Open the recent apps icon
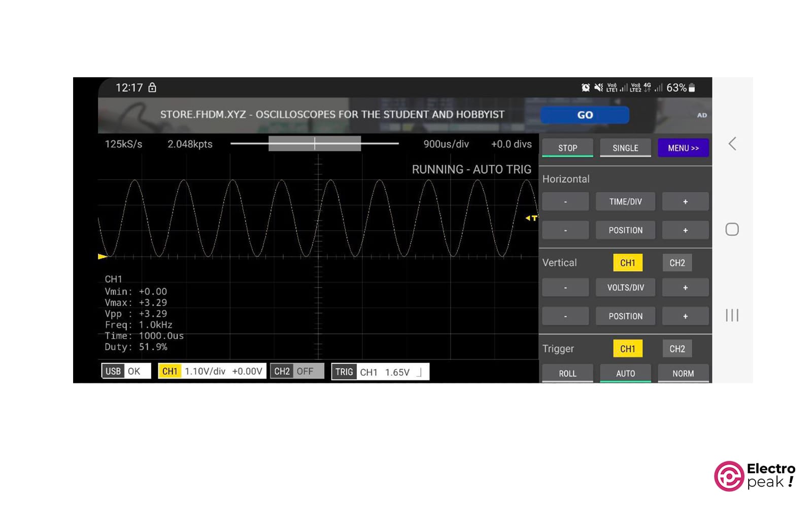The width and height of the screenshot is (812, 508). tap(732, 315)
